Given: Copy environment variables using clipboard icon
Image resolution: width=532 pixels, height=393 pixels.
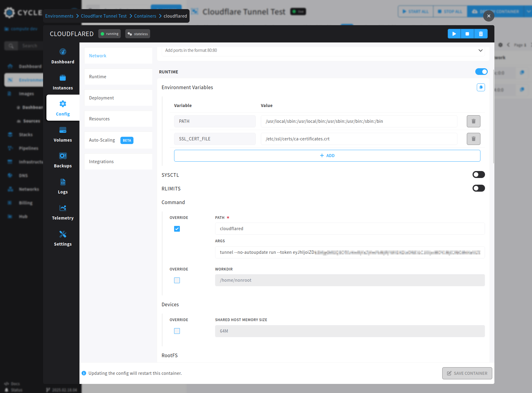Looking at the screenshot, I should tap(481, 87).
